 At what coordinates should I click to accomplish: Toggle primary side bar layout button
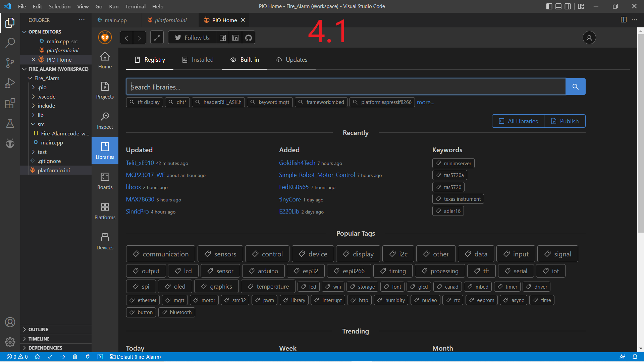tap(549, 6)
